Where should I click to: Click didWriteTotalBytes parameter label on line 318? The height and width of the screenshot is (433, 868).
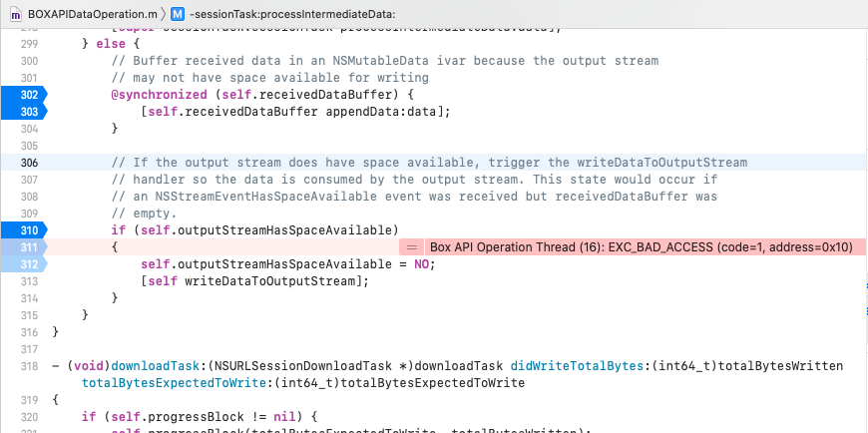[x=578, y=366]
